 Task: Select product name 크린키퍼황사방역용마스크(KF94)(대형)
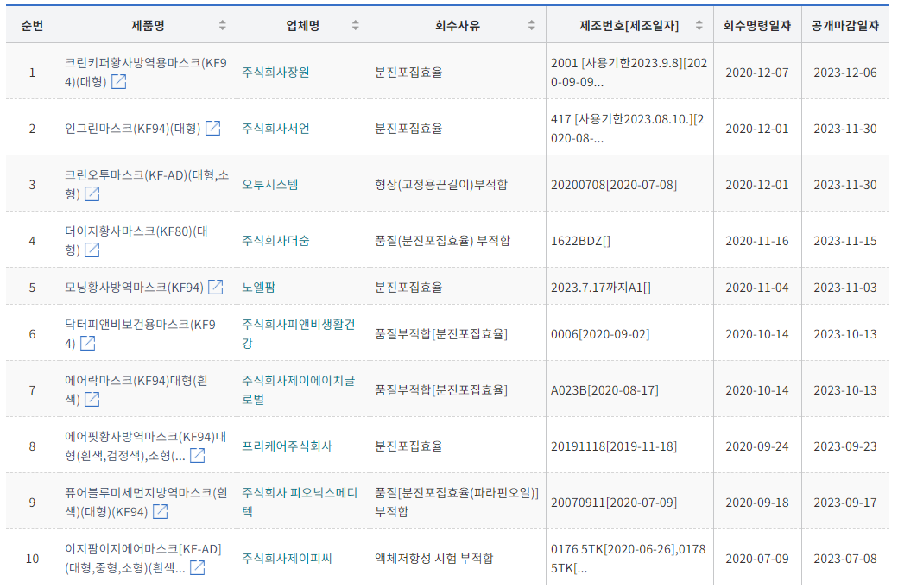(x=145, y=73)
